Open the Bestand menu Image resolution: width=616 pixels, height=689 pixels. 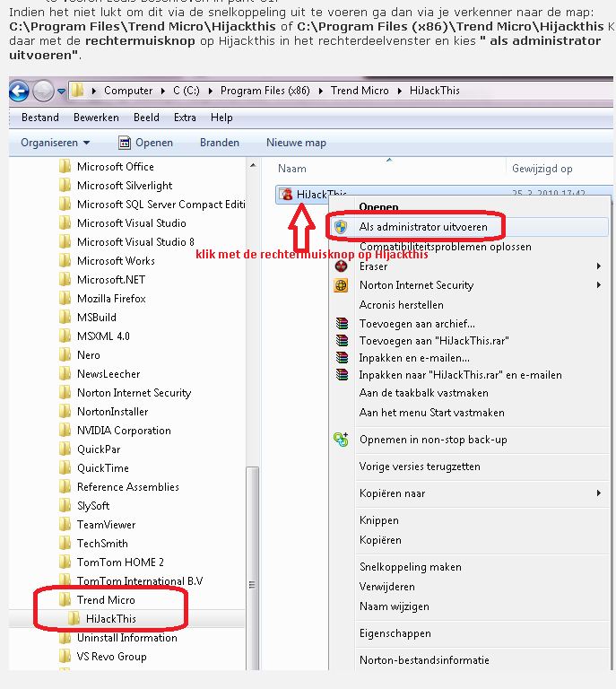[40, 118]
